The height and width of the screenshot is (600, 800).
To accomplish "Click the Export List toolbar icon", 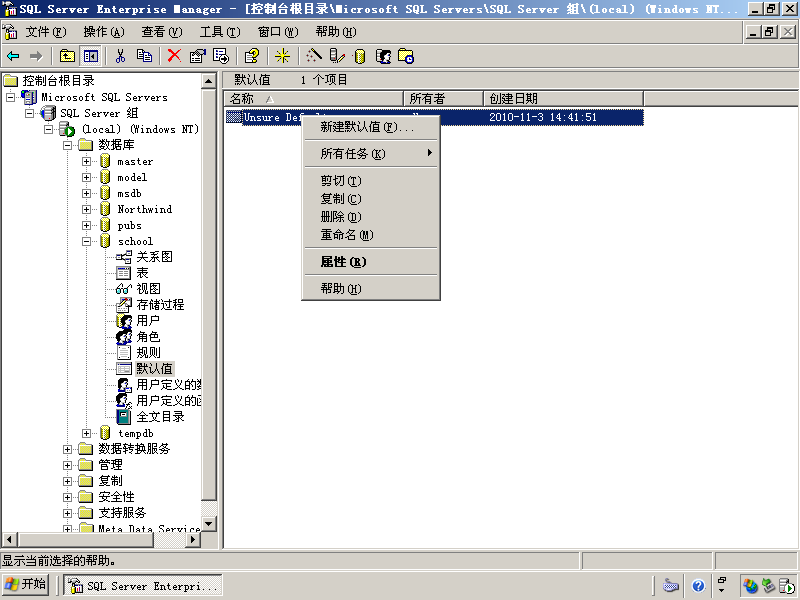I will pyautogui.click(x=221, y=56).
